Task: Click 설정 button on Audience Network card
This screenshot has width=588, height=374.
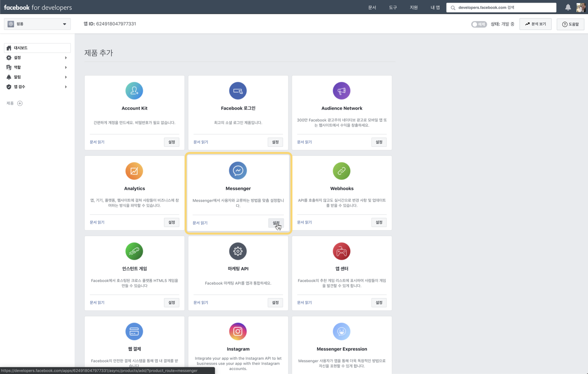Action: pyautogui.click(x=379, y=142)
